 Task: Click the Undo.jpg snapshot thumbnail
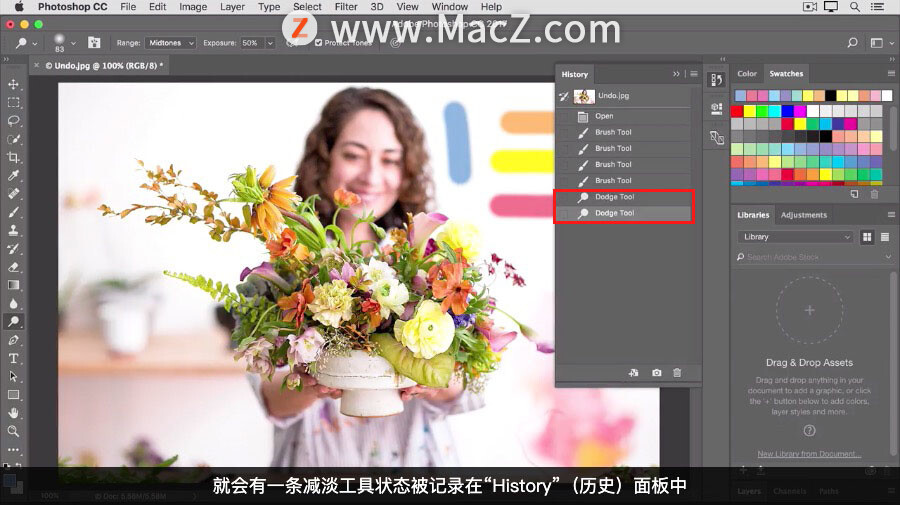point(584,96)
